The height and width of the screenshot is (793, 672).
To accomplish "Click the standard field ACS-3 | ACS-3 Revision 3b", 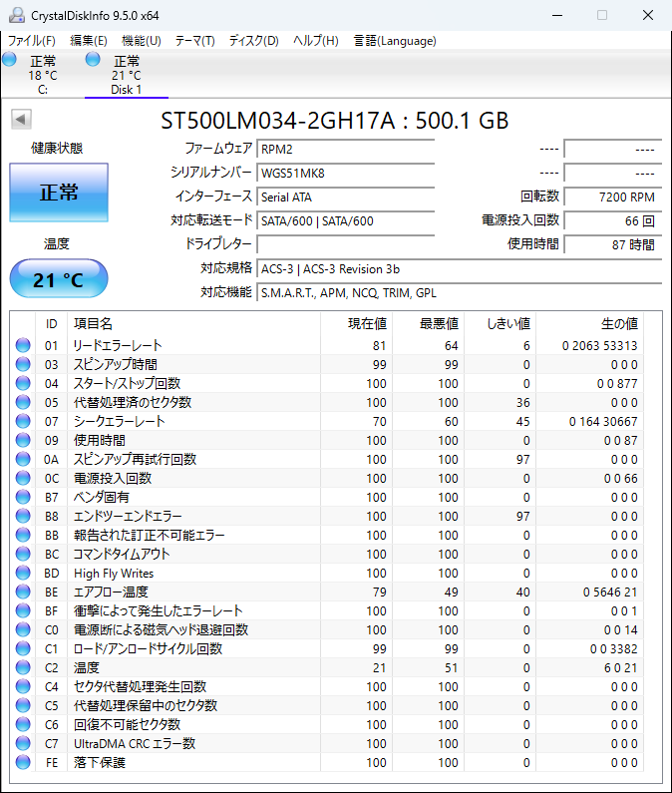I will pos(459,269).
